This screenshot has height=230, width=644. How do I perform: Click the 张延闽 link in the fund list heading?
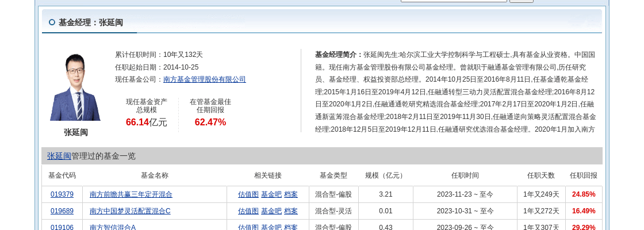tap(59, 156)
